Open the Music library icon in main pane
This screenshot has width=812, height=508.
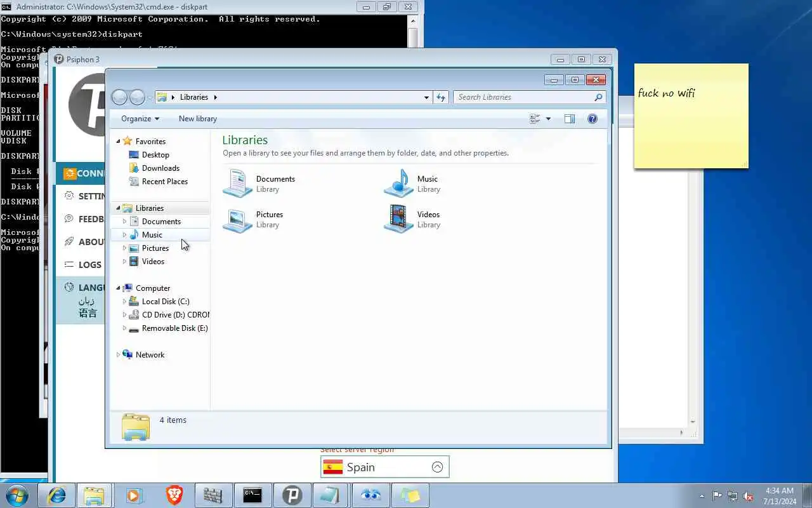point(399,184)
